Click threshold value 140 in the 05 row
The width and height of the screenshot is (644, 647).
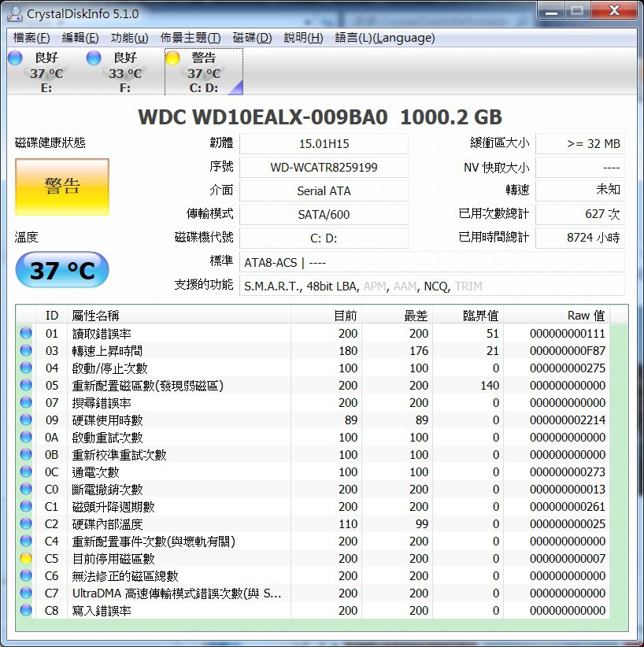coord(490,385)
